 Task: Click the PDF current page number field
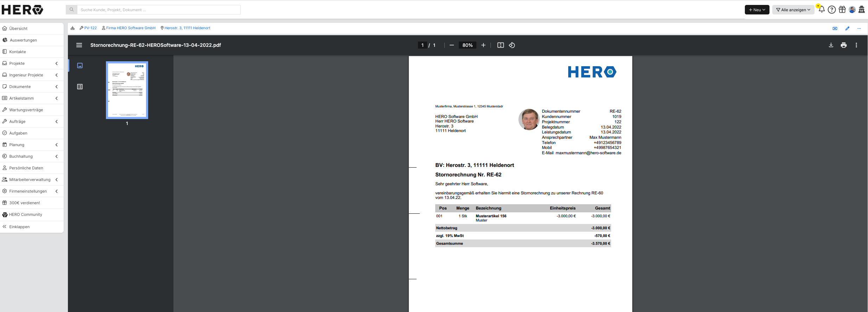(x=423, y=45)
